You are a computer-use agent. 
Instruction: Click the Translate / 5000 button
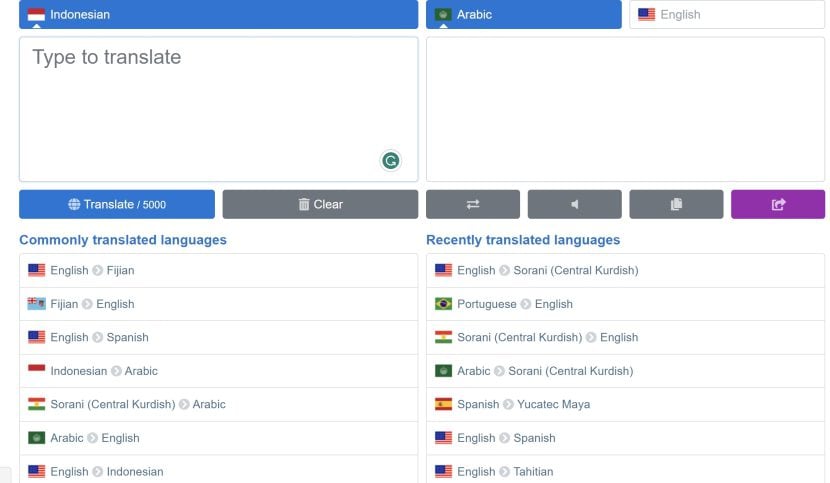pos(117,204)
